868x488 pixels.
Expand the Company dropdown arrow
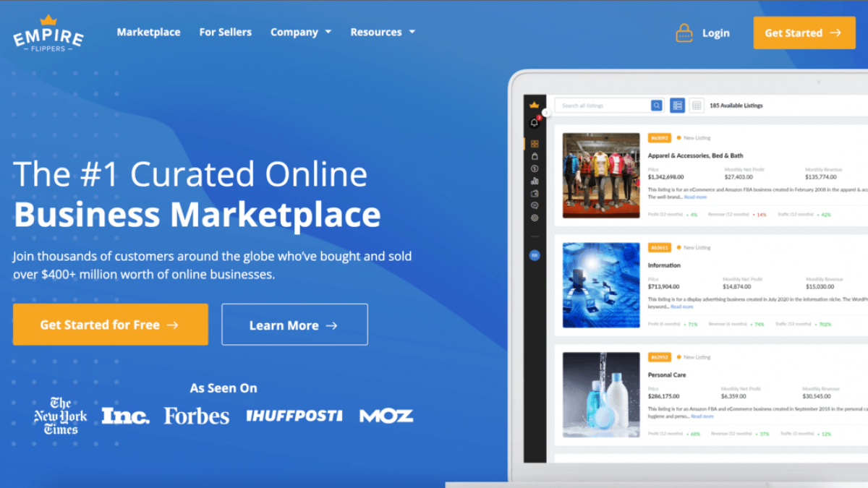[328, 32]
